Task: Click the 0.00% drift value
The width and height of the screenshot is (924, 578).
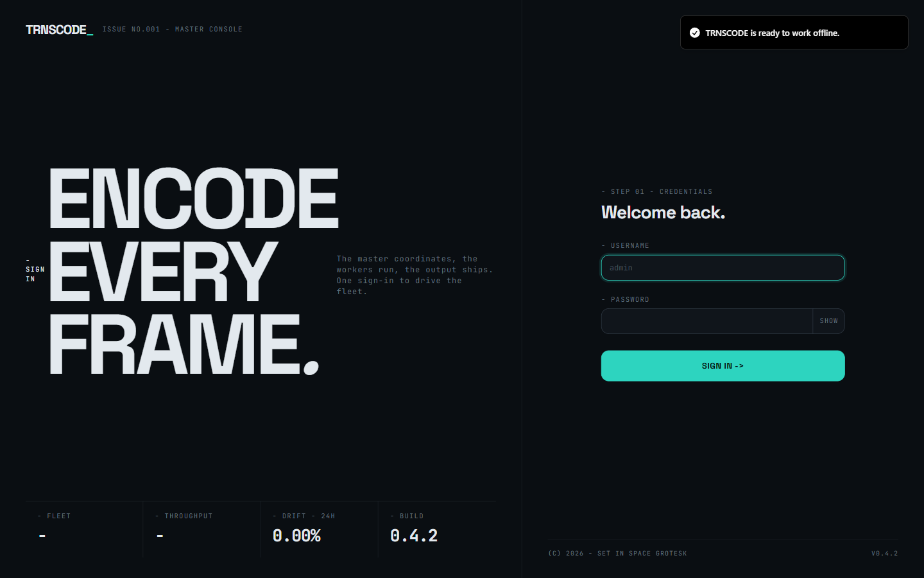Action: [x=296, y=536]
